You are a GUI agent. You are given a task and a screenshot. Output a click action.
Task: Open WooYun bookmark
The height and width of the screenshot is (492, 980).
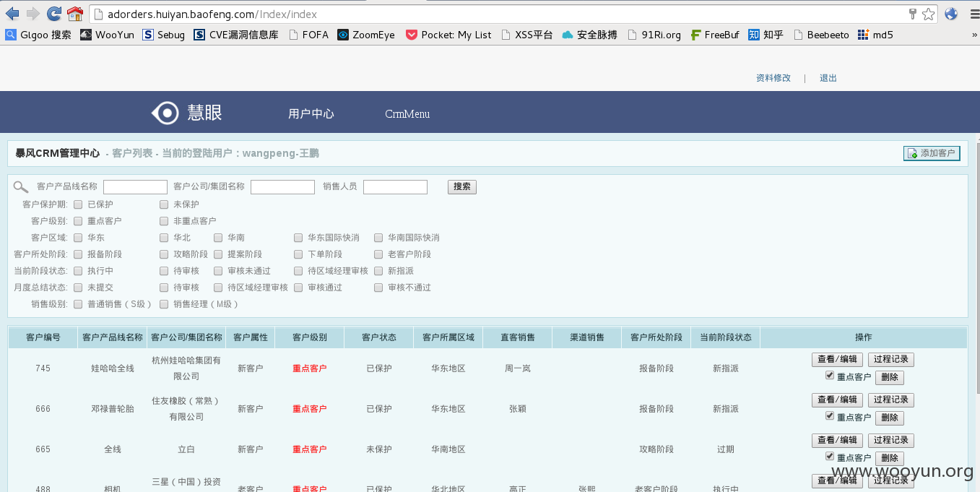click(107, 34)
